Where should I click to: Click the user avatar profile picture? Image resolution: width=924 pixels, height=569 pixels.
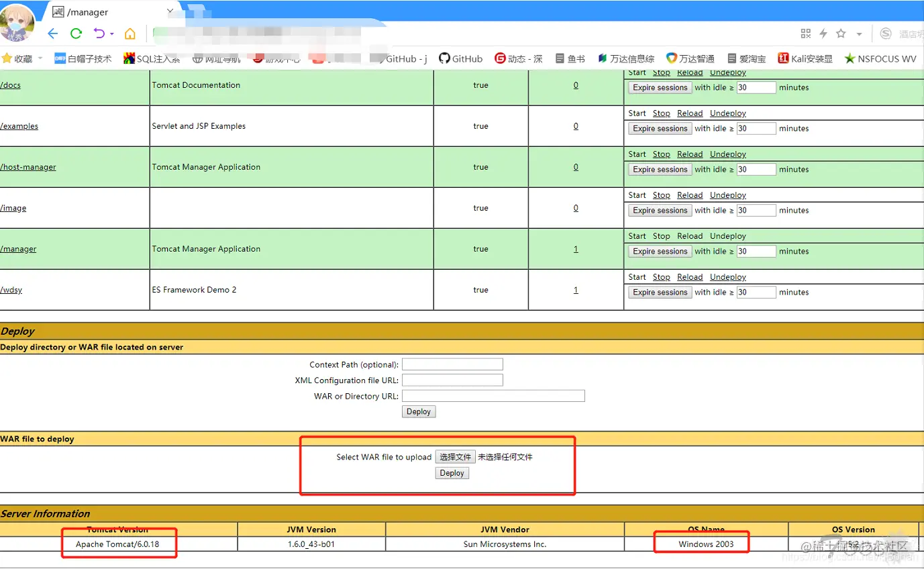(17, 23)
